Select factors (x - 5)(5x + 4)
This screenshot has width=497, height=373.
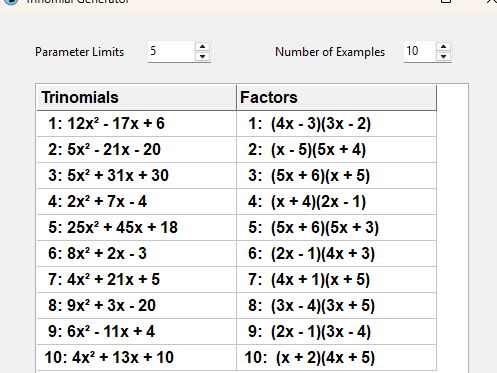(336, 150)
